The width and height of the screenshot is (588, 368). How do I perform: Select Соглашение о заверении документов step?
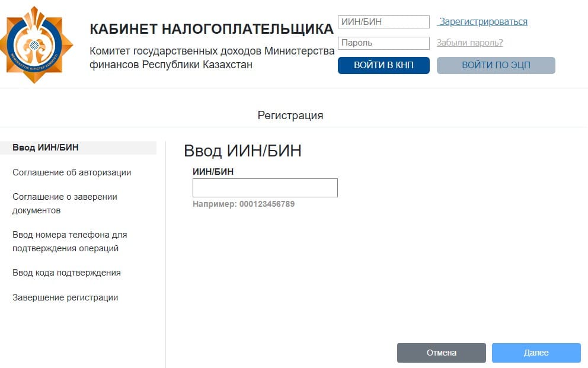click(x=65, y=203)
